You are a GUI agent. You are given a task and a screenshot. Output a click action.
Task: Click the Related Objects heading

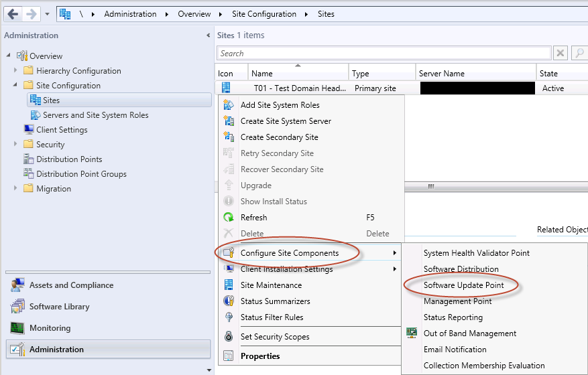point(562,230)
